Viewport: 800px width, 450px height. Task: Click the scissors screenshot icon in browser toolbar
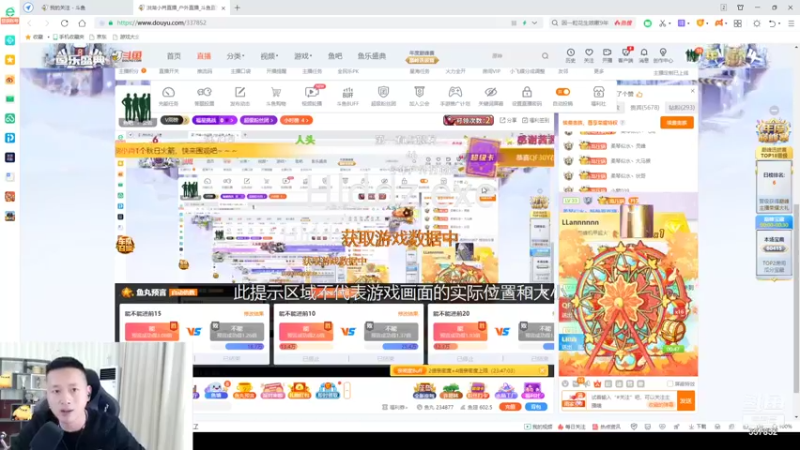[x=662, y=23]
